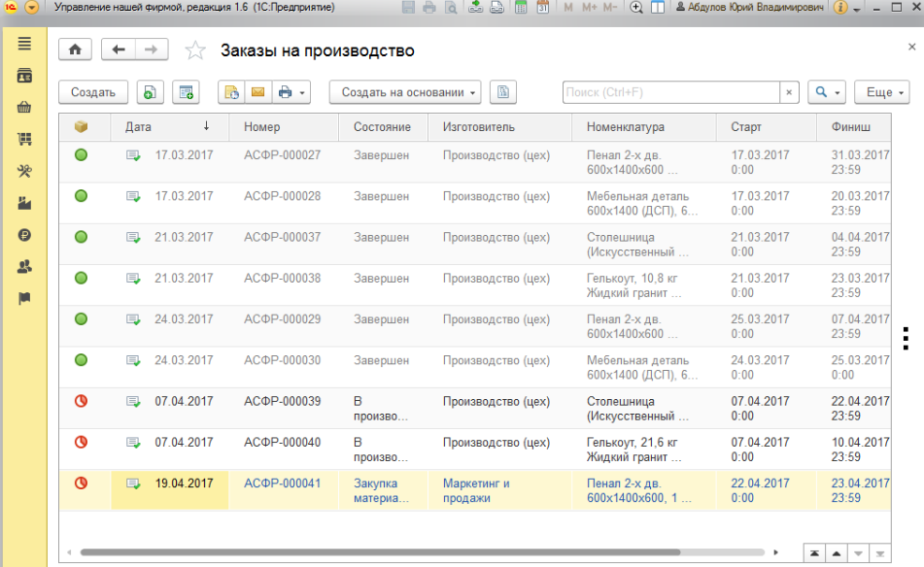Open the sales basket section in sidebar
924x567 pixels.
click(x=24, y=108)
